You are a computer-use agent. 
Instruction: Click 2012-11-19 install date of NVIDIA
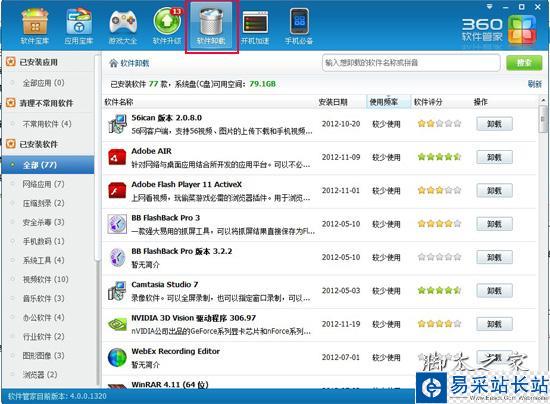click(341, 324)
